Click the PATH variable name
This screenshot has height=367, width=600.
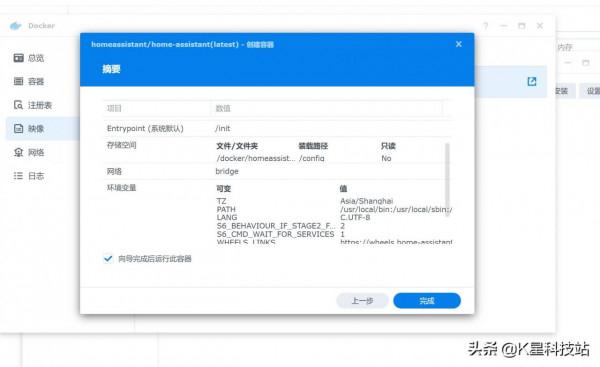coord(226,209)
